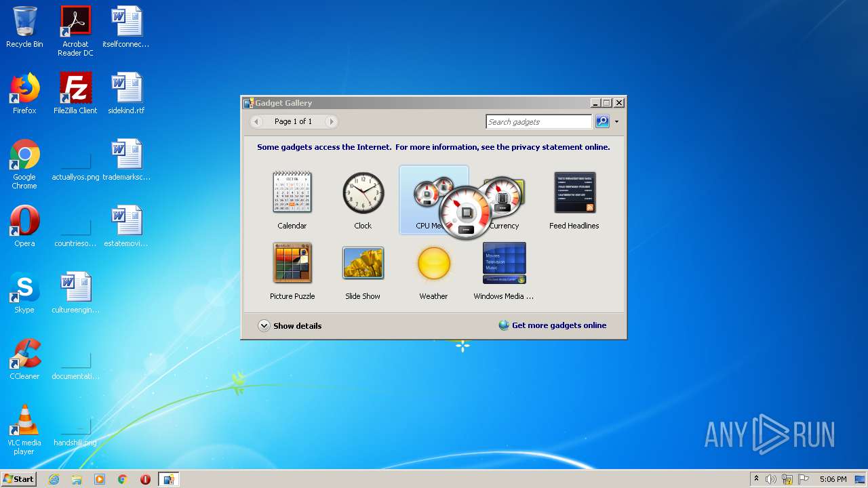Select the Slide Show gadget
This screenshot has width=868, height=488.
point(363,270)
